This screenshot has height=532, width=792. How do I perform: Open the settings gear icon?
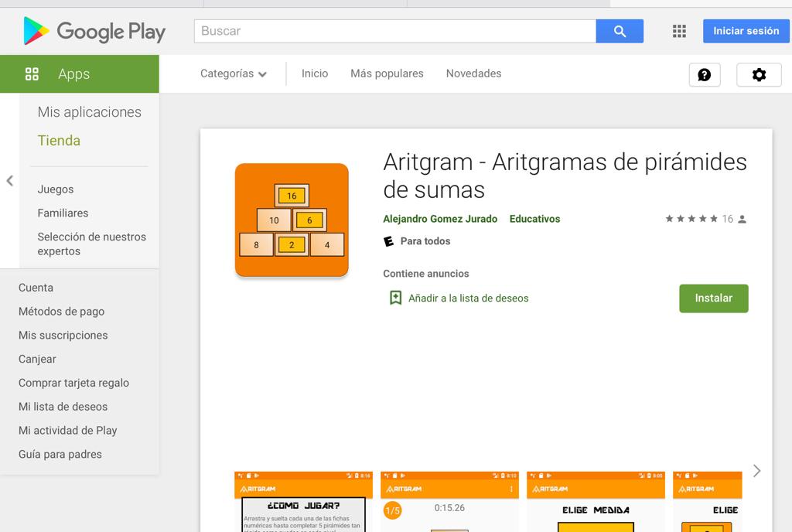[759, 75]
